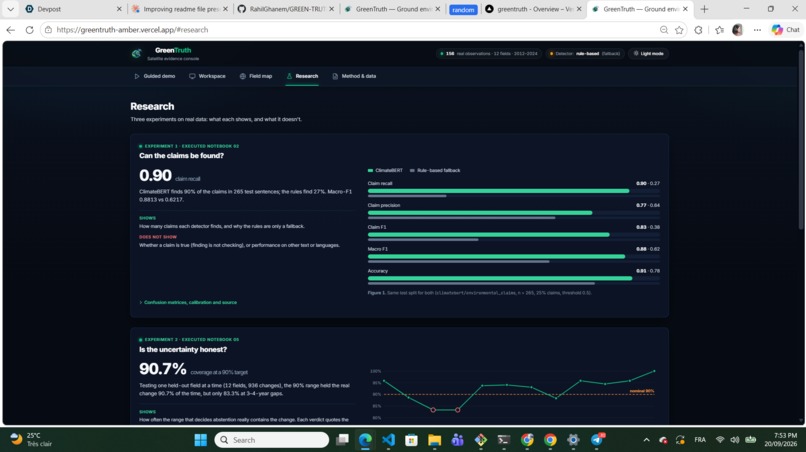Open the Field map tab

pyautogui.click(x=255, y=76)
